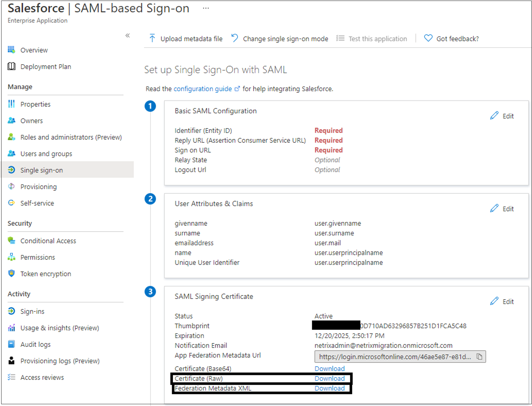The width and height of the screenshot is (532, 406).
Task: Click the Self-service icon
Action: (x=11, y=203)
